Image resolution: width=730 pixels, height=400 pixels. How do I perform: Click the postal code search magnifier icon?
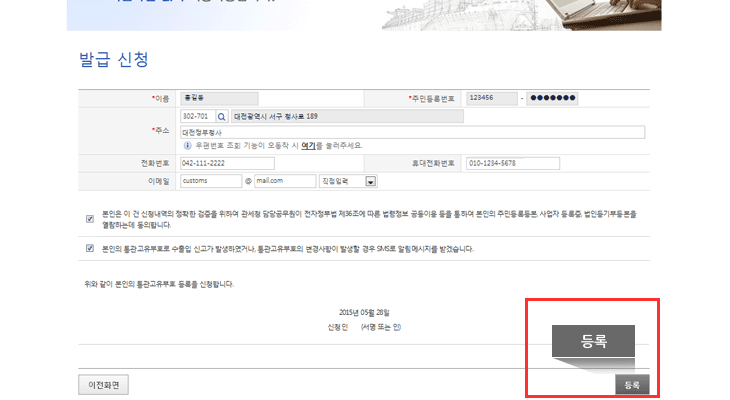(x=222, y=116)
